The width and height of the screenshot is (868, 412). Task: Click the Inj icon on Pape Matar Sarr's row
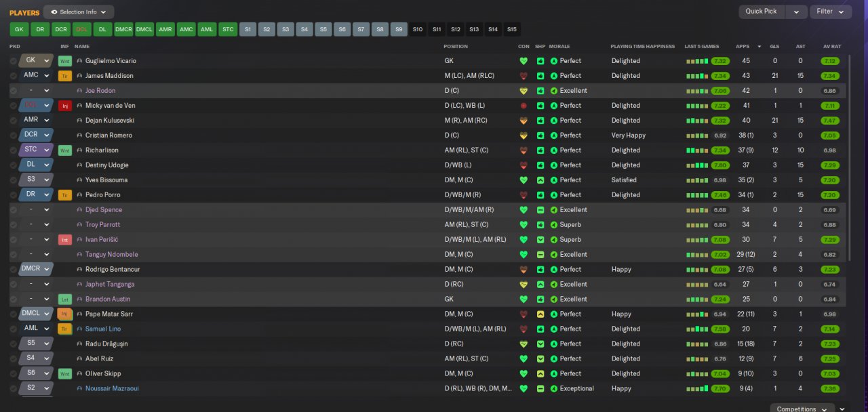[65, 314]
